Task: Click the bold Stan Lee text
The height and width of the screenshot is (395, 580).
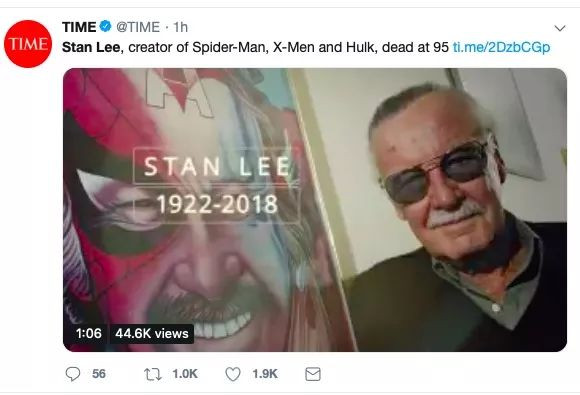Action: [91, 47]
